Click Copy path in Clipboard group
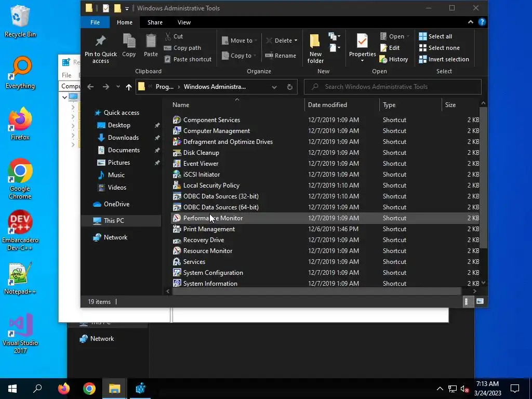This screenshot has height=399, width=532. 182,48
